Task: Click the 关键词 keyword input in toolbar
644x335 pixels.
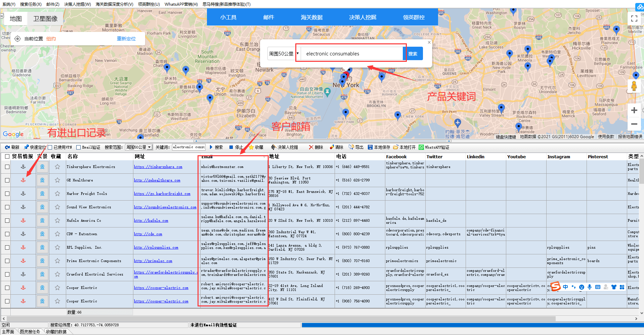Action: 188,147
